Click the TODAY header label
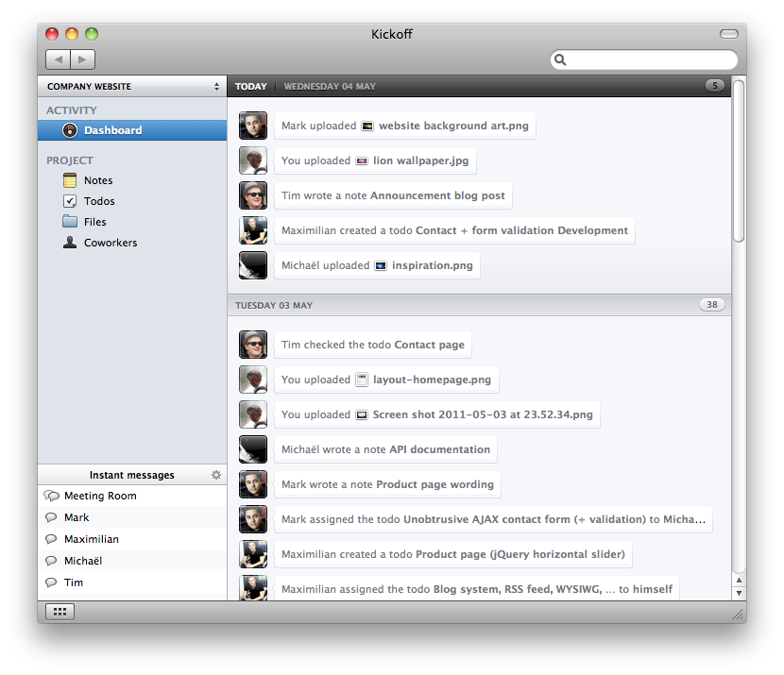Viewport: 784px width, 675px height. click(251, 87)
